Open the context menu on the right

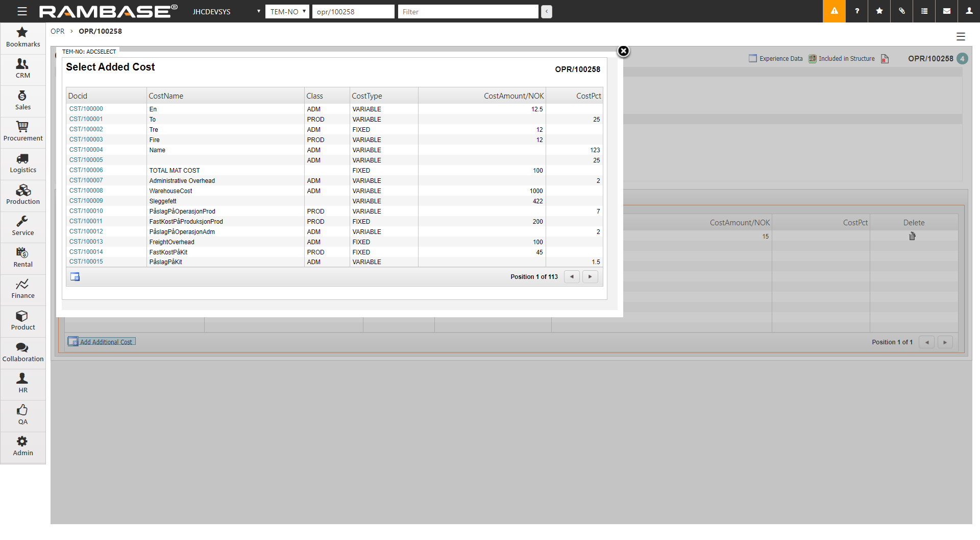(961, 36)
